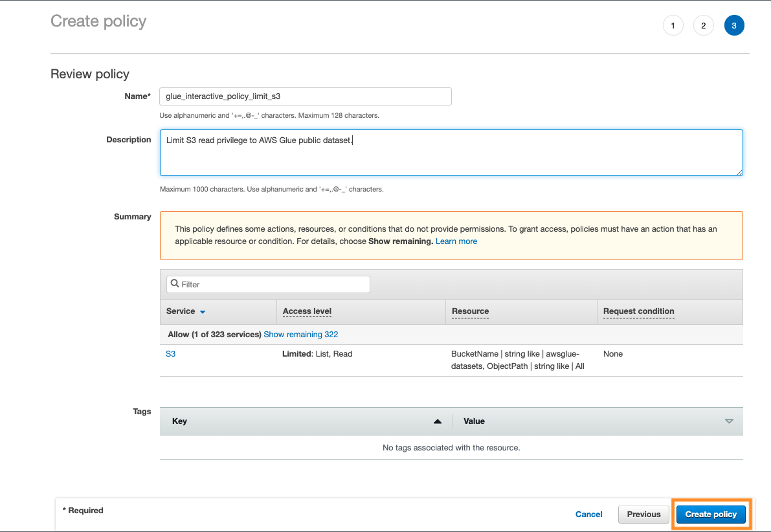Focus the summary Filter search box
This screenshot has height=532, width=771.
pyautogui.click(x=273, y=284)
